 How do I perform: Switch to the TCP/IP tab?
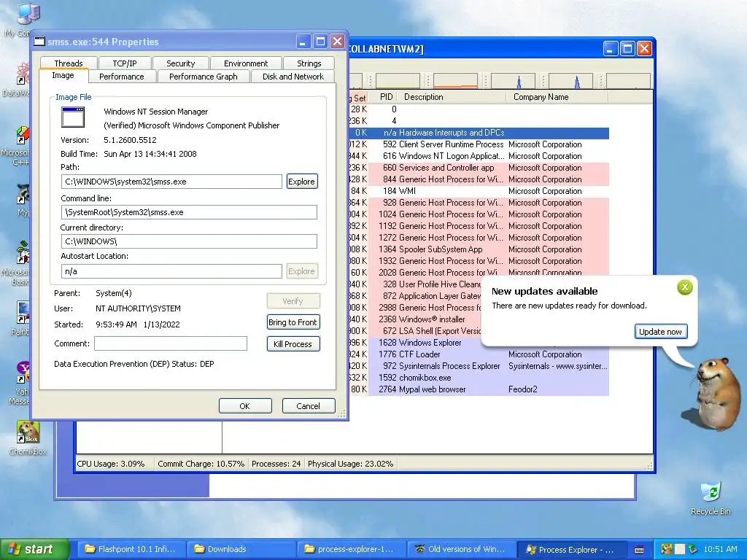pos(125,63)
